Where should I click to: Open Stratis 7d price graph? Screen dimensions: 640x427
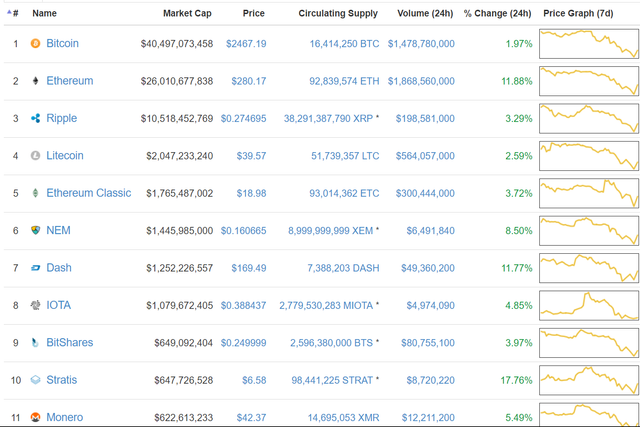click(x=589, y=380)
